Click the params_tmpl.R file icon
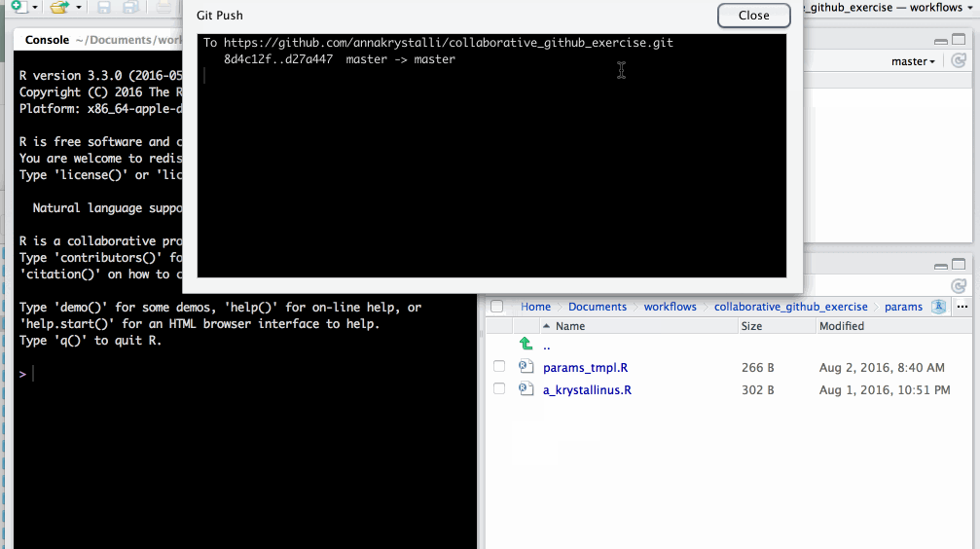 click(x=526, y=366)
